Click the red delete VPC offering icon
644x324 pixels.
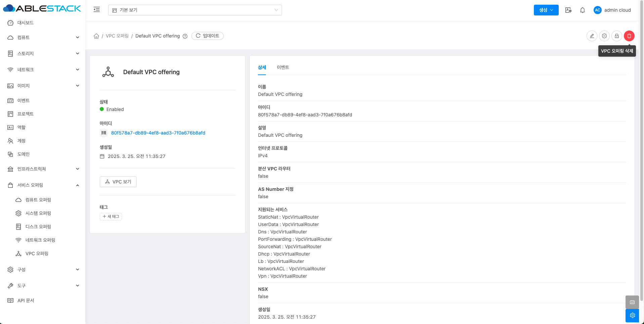pos(629,36)
